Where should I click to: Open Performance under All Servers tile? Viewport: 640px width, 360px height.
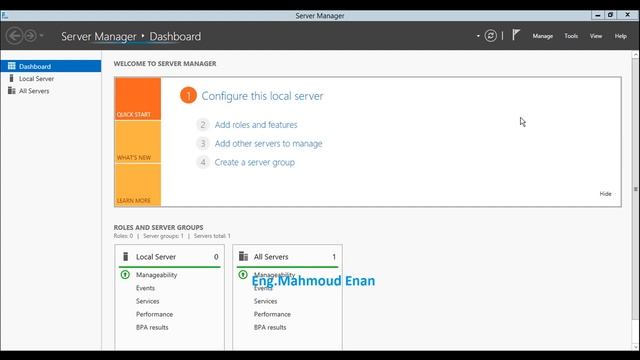click(x=272, y=314)
